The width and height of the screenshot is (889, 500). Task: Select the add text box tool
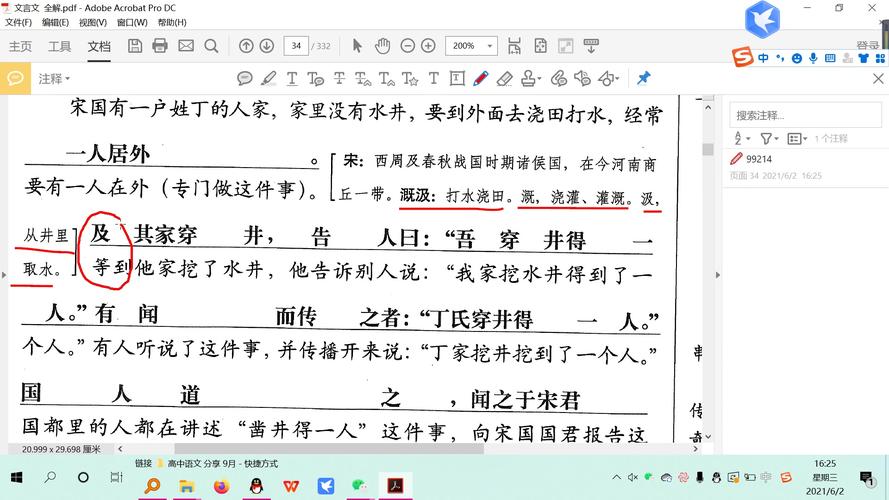(x=458, y=78)
